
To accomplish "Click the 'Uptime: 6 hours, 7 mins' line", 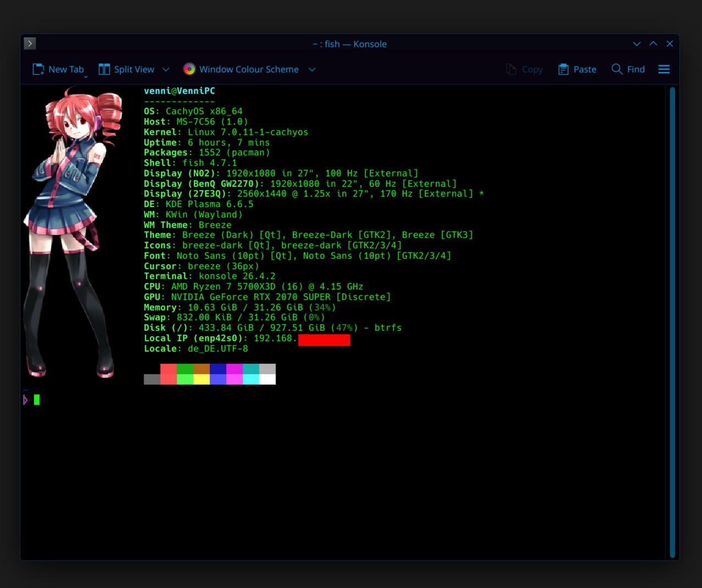I will coord(207,142).
